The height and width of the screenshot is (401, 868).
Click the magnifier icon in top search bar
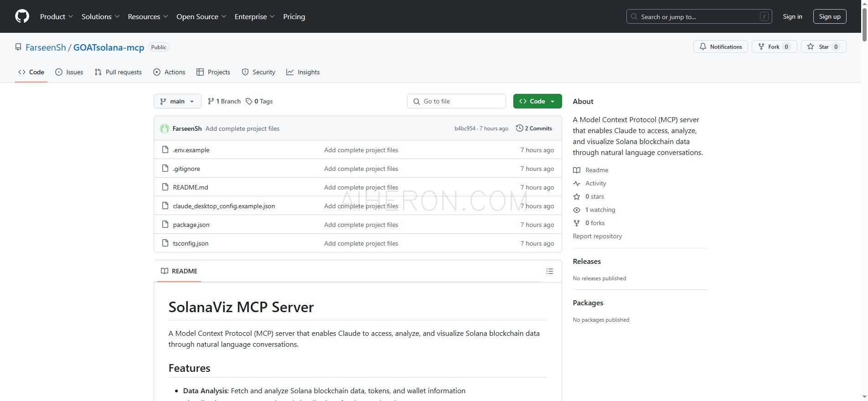click(634, 16)
